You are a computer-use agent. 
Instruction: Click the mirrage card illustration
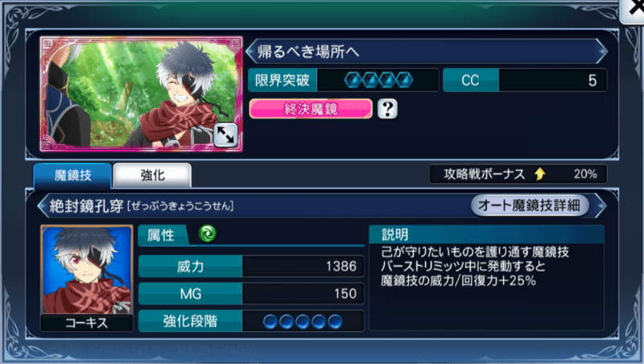[x=142, y=94]
